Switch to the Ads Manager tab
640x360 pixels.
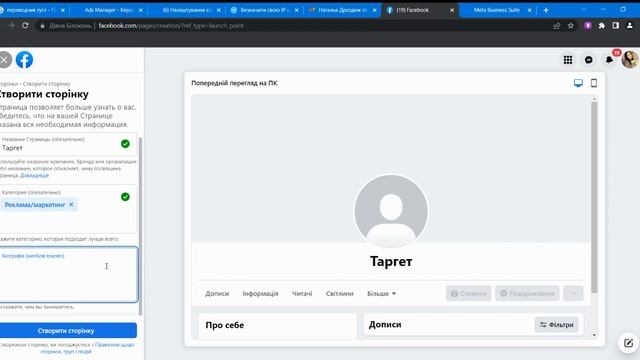[x=108, y=10]
